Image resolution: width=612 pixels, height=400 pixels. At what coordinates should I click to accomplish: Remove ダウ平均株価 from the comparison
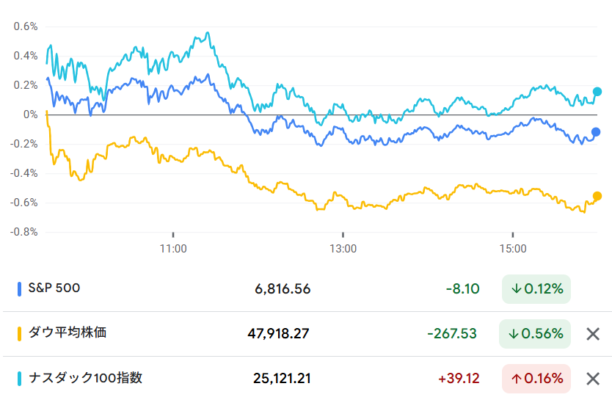click(592, 334)
